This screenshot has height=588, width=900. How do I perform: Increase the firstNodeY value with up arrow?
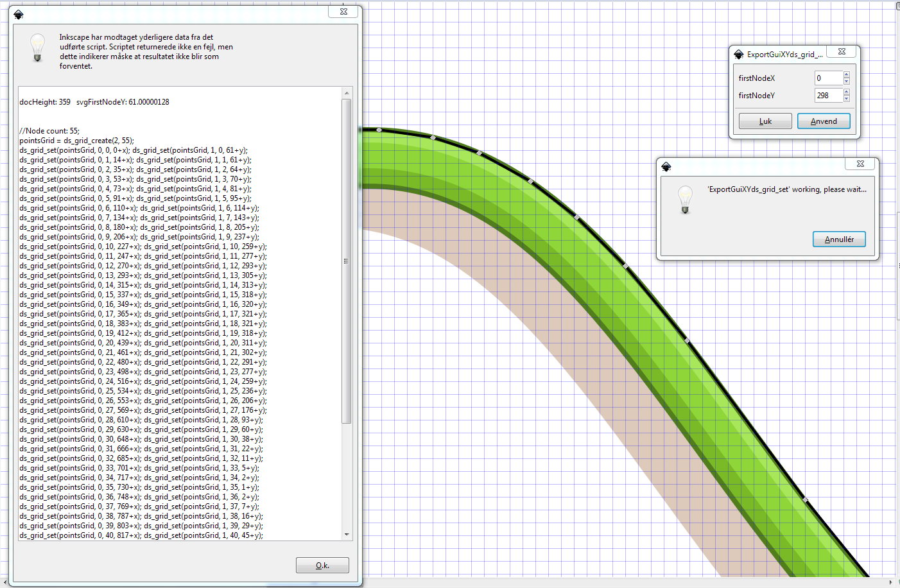pyautogui.click(x=847, y=92)
